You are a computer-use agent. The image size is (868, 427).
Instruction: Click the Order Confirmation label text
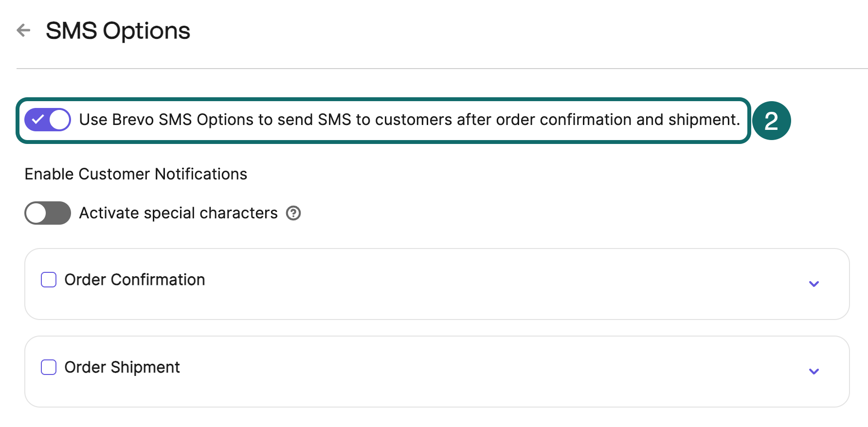tap(134, 280)
